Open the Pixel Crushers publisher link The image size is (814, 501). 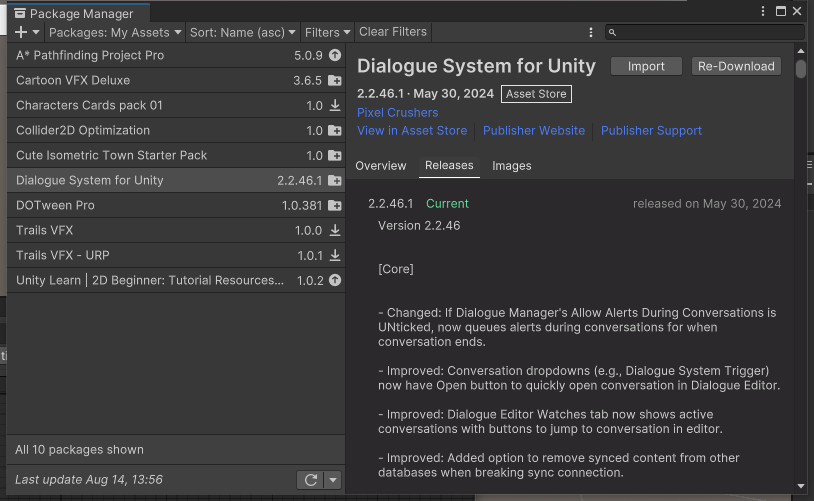point(398,112)
